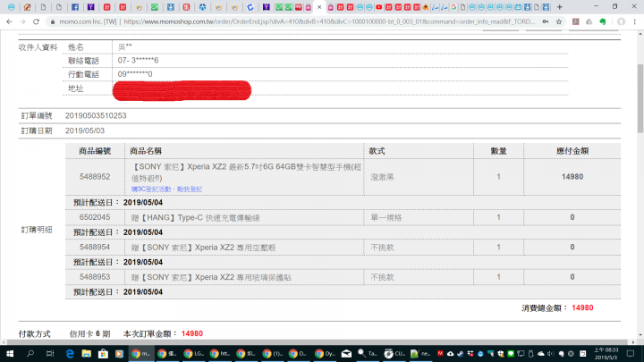Click the mobile number 09*******0
This screenshot has width=644, height=362.
coord(135,74)
